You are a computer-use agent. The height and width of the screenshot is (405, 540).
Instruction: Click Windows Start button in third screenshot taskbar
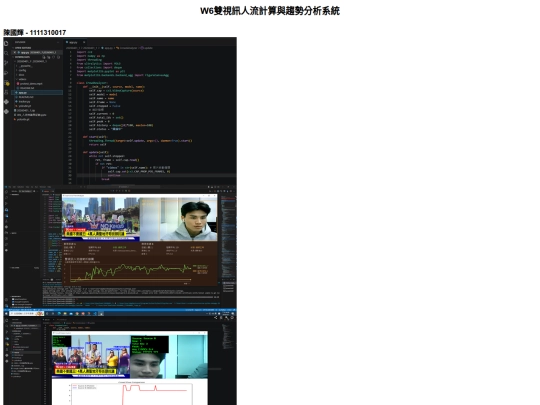click(6, 314)
